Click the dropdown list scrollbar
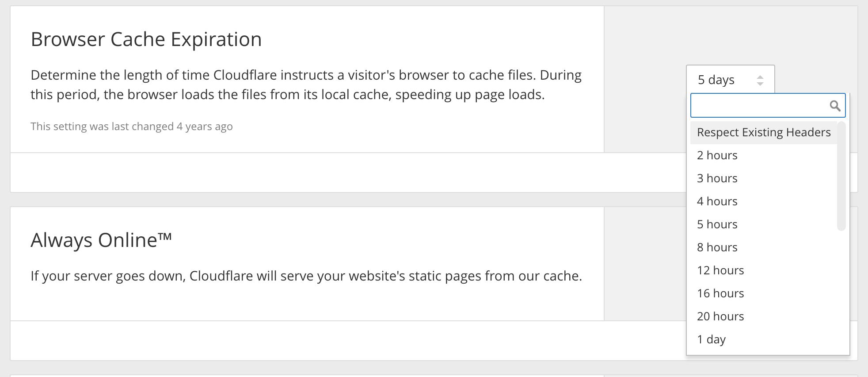 (841, 177)
